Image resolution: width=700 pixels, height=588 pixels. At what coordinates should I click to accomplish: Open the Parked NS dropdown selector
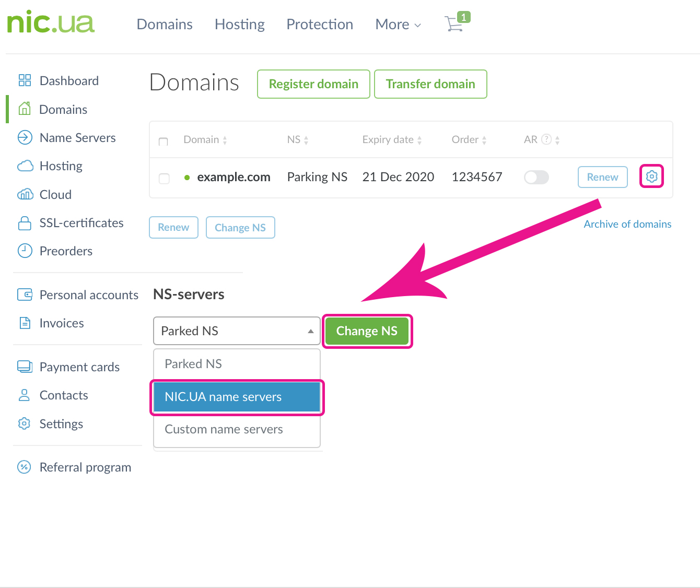click(x=237, y=331)
